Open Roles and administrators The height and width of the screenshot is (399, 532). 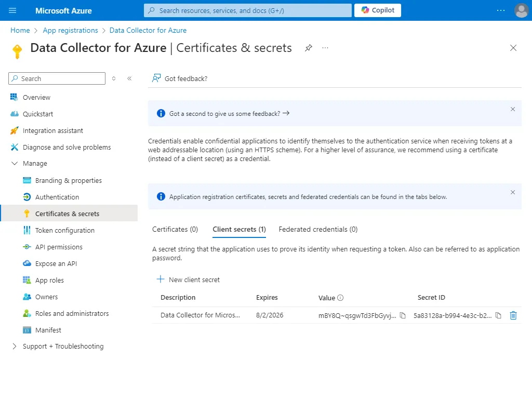[x=72, y=313]
